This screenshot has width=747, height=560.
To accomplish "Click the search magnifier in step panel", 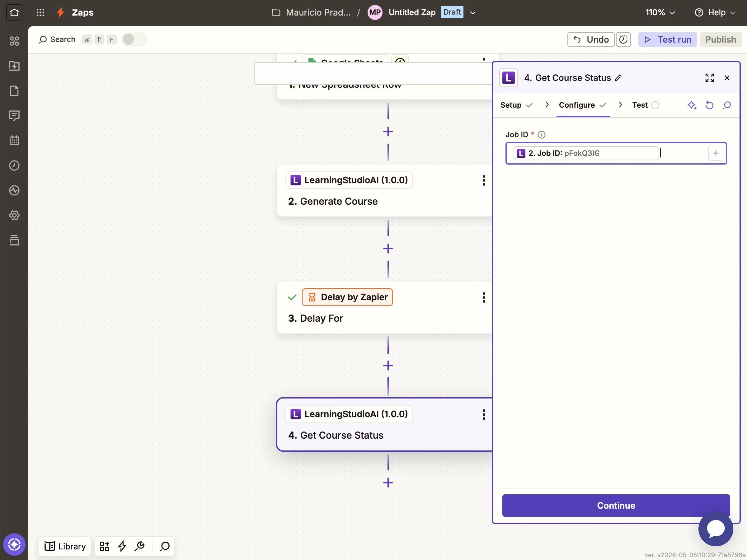I will [727, 105].
